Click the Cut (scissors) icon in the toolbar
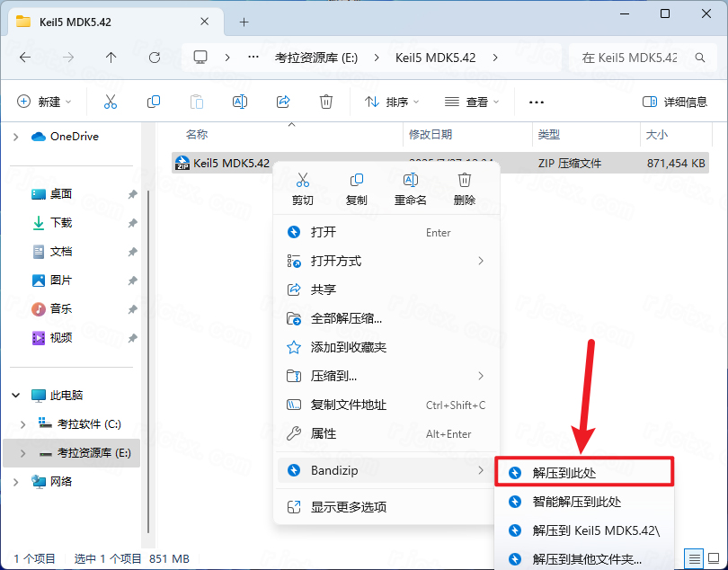728x570 pixels. 111,101
